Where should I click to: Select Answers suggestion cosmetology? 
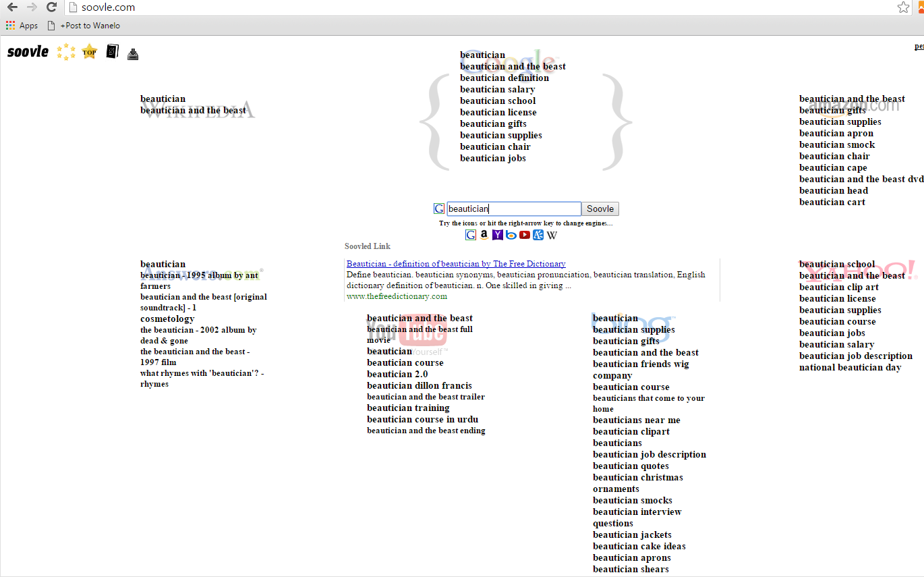point(167,319)
